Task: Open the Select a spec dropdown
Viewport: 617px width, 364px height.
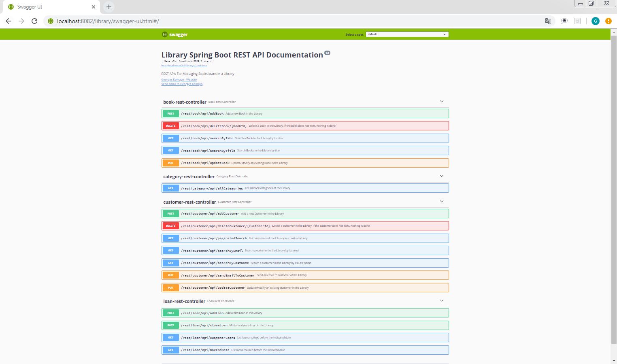Action: pos(407,34)
